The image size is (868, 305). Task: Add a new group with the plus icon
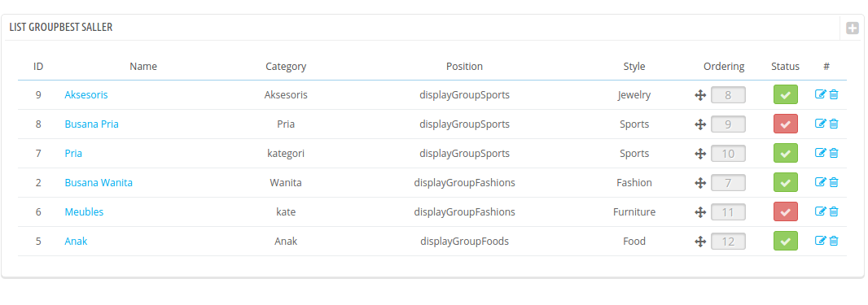[x=853, y=28]
